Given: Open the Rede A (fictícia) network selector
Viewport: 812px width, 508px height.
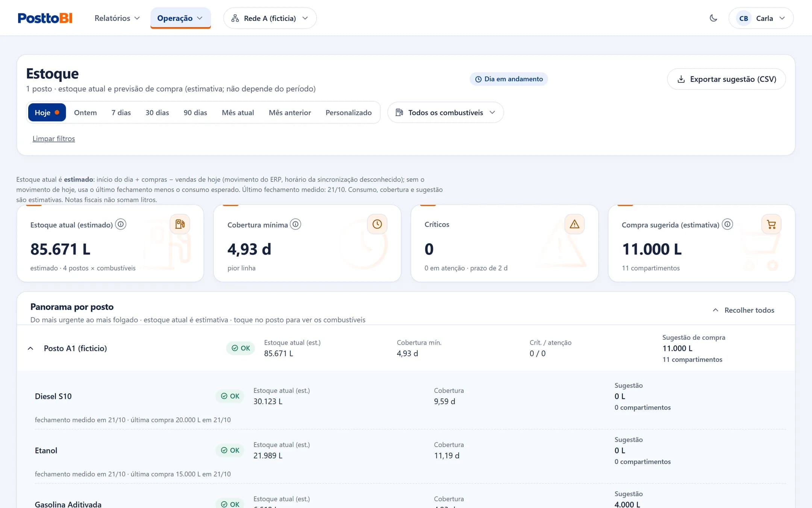Looking at the screenshot, I should coord(270,18).
